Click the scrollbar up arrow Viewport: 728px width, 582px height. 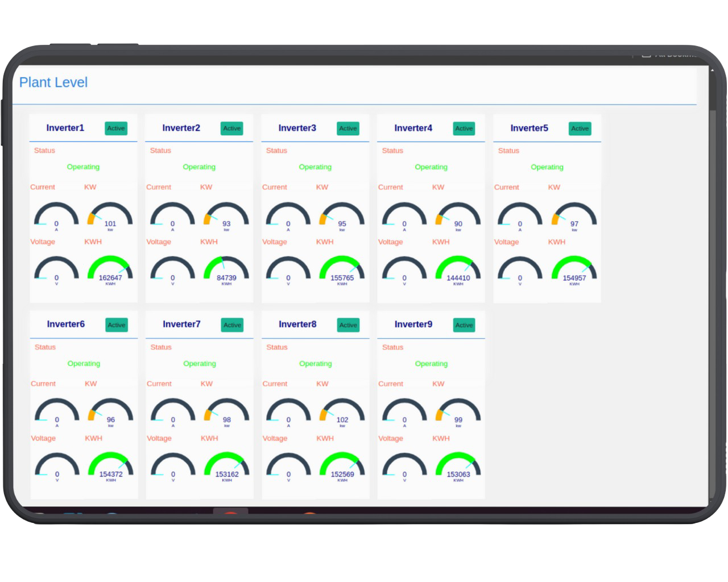[x=713, y=70]
